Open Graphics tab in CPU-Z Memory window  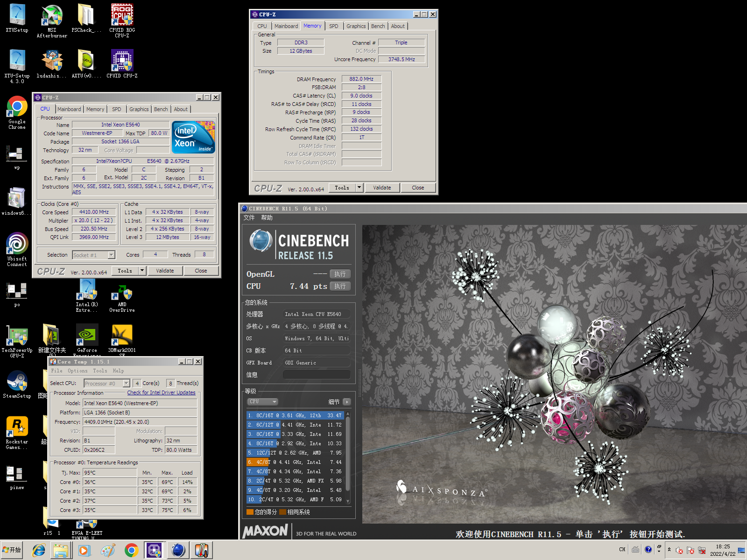356,26
